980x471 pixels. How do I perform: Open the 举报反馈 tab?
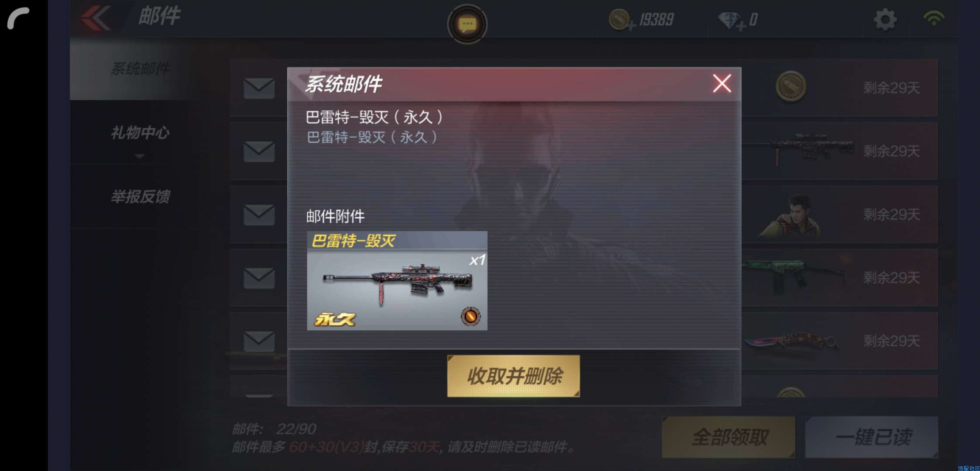tap(140, 196)
